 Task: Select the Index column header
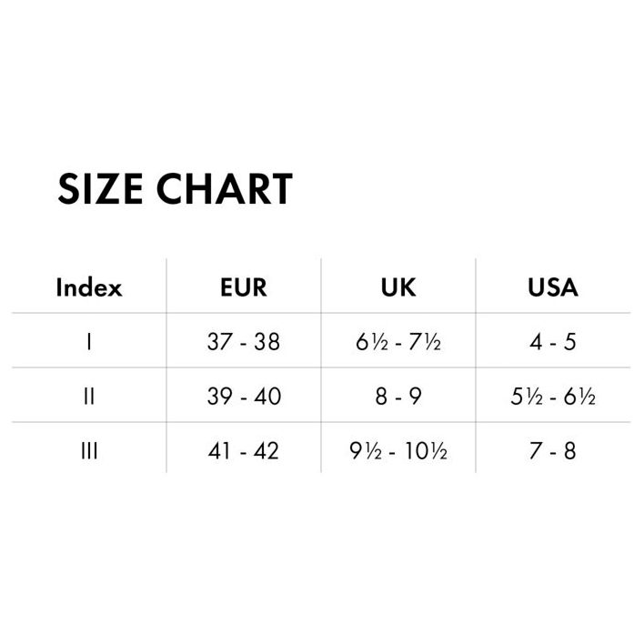pos(89,287)
